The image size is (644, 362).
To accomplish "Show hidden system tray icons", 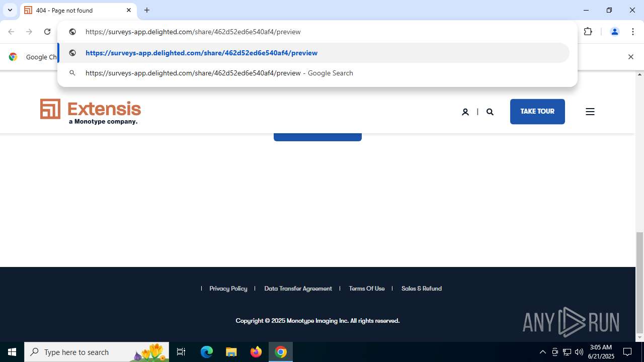I will coord(542,352).
